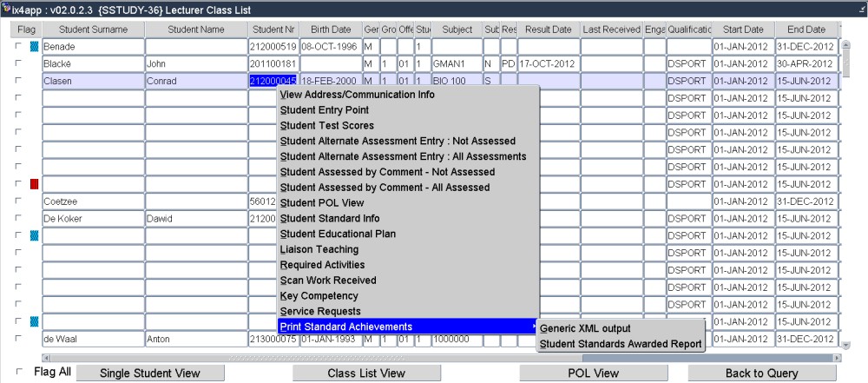Viewport: 868px width, 383px height.
Task: Click the Anton student name field
Action: tap(196, 338)
